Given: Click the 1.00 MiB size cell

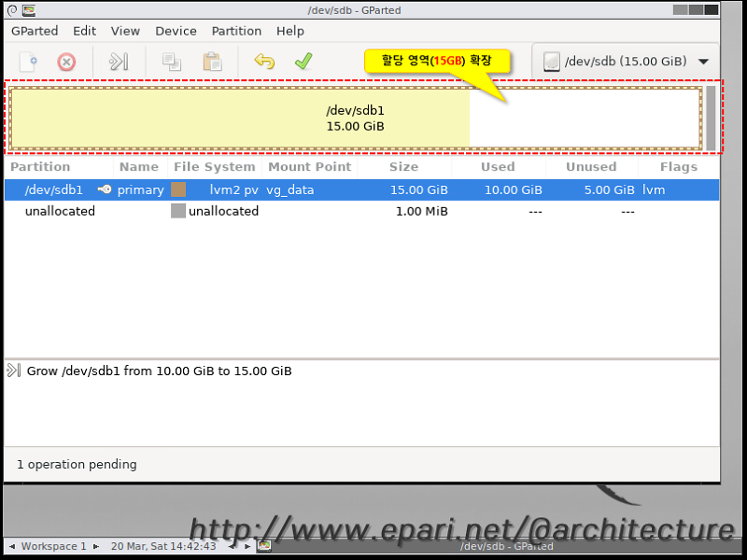Looking at the screenshot, I should click(422, 211).
